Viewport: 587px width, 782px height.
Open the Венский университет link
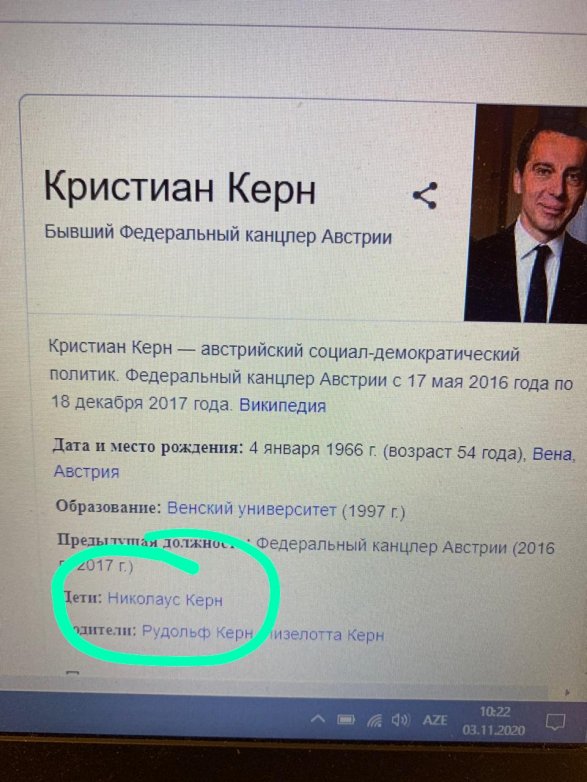[251, 509]
